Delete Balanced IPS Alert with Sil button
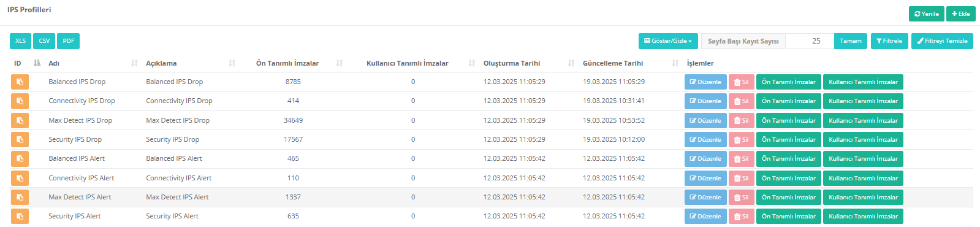 742,159
